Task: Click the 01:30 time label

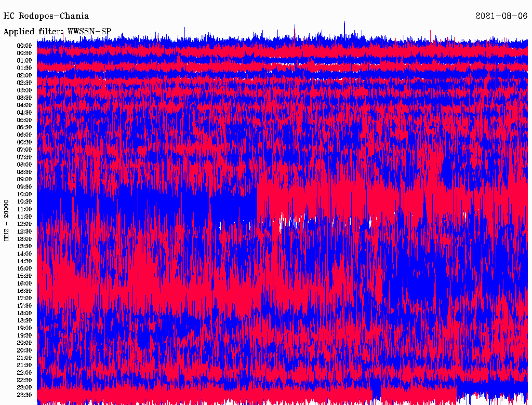Action: 24,68
